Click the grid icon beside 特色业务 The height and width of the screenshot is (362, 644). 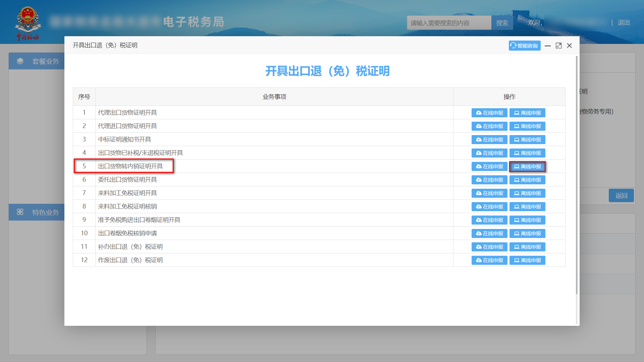[x=20, y=212]
